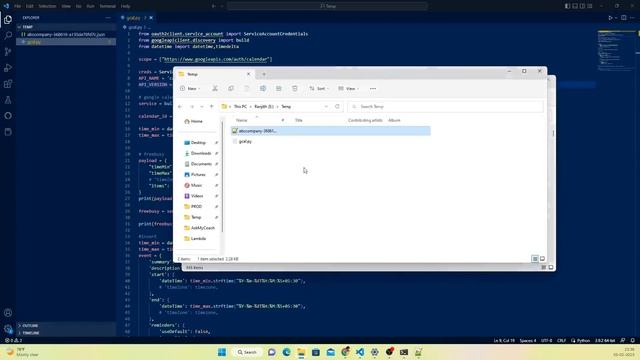Open the New dropdown in File Explorer
640x360 pixels.
click(x=190, y=89)
